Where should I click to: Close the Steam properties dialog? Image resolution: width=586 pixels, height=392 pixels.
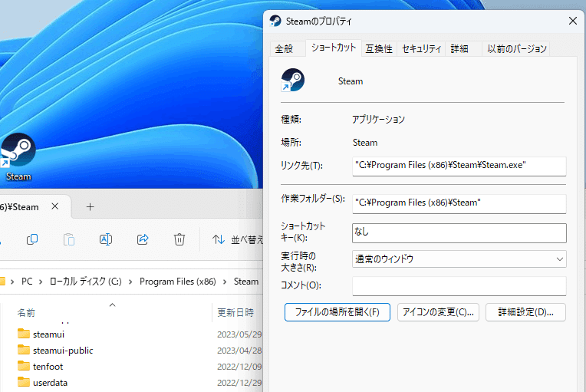(573, 21)
